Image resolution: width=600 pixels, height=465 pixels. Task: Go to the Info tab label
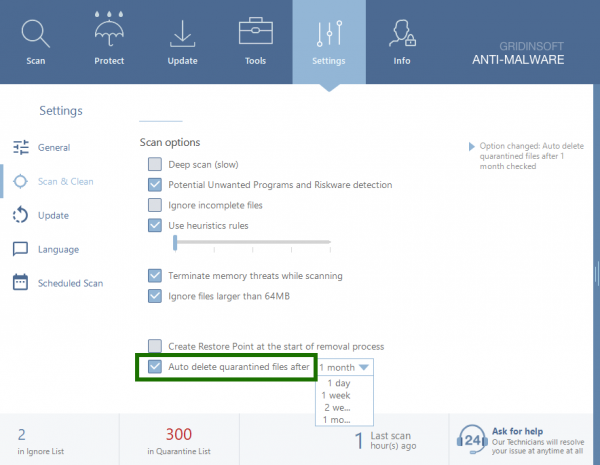tap(402, 61)
